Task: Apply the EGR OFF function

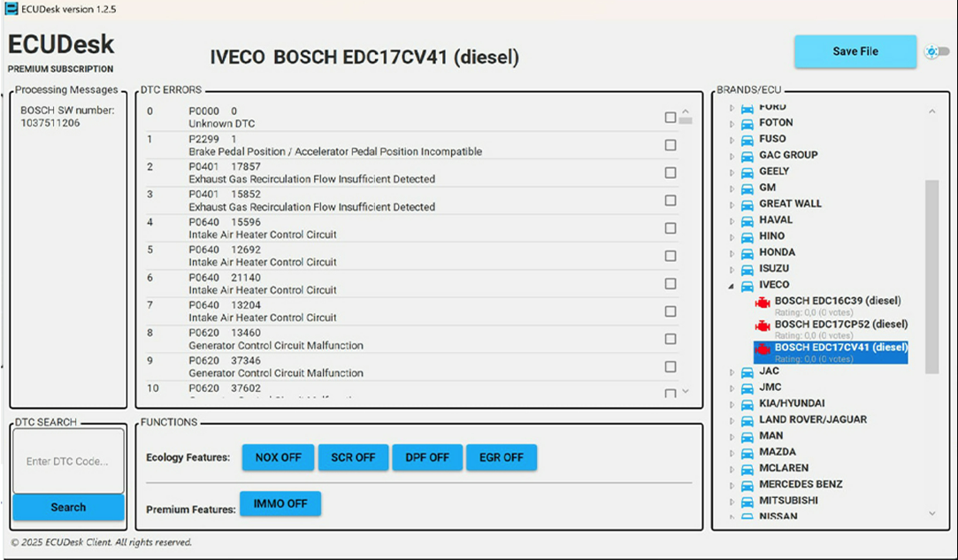Action: point(502,457)
